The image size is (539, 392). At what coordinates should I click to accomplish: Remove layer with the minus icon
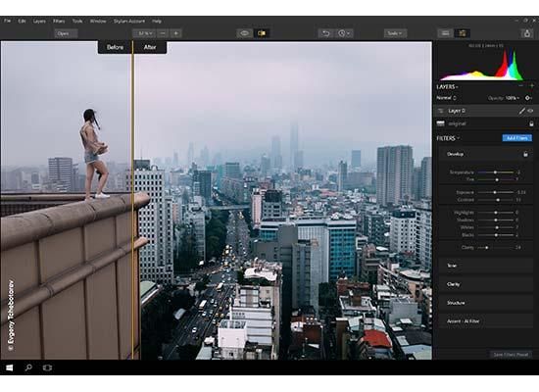tap(520, 85)
